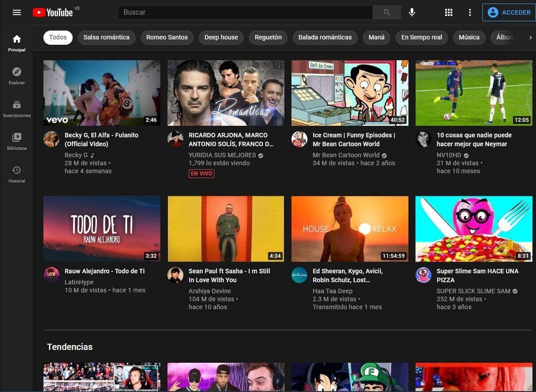The image size is (536, 392).
Task: Select the Salsa romántica chip
Action: pos(106,37)
